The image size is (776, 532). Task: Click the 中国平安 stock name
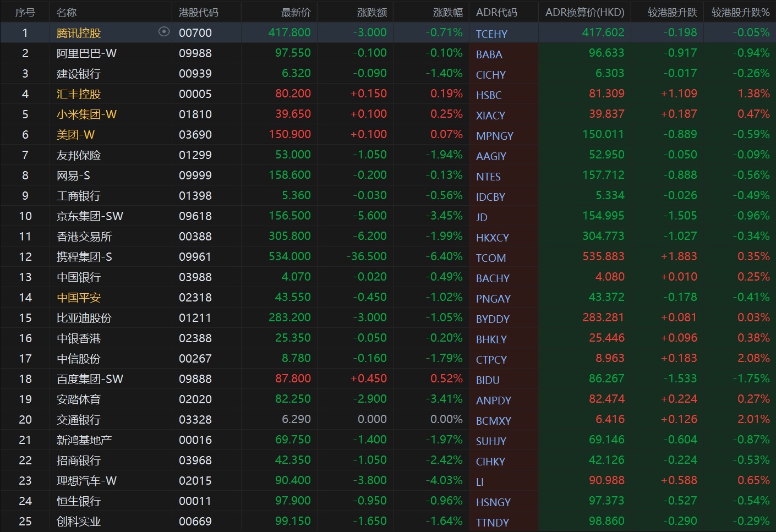pos(79,298)
